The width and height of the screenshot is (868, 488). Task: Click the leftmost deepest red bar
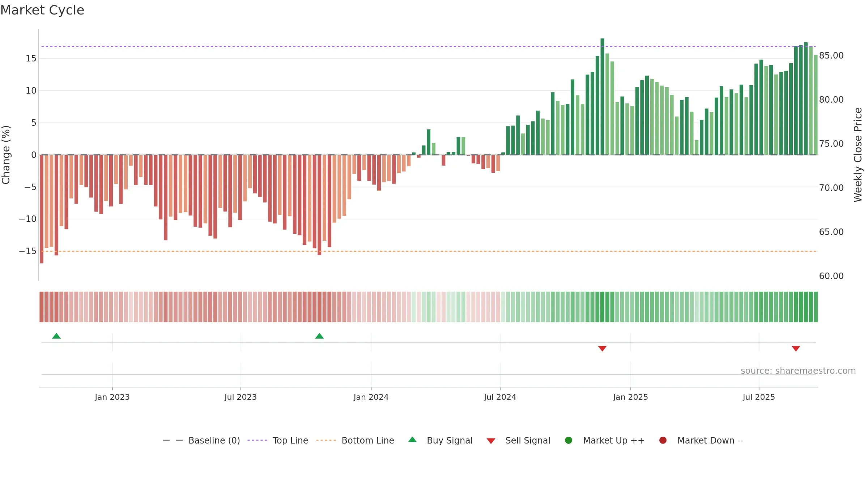[42, 209]
